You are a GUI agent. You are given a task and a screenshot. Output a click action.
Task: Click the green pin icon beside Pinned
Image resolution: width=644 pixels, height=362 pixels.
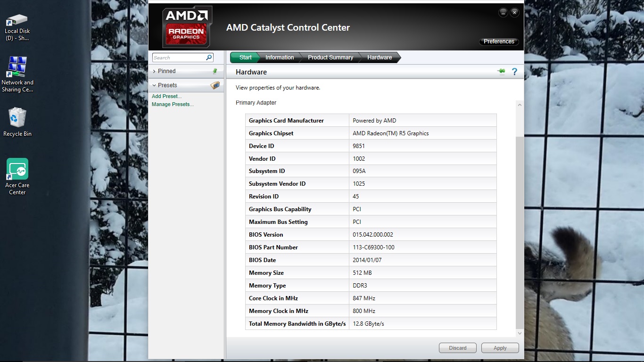(215, 71)
